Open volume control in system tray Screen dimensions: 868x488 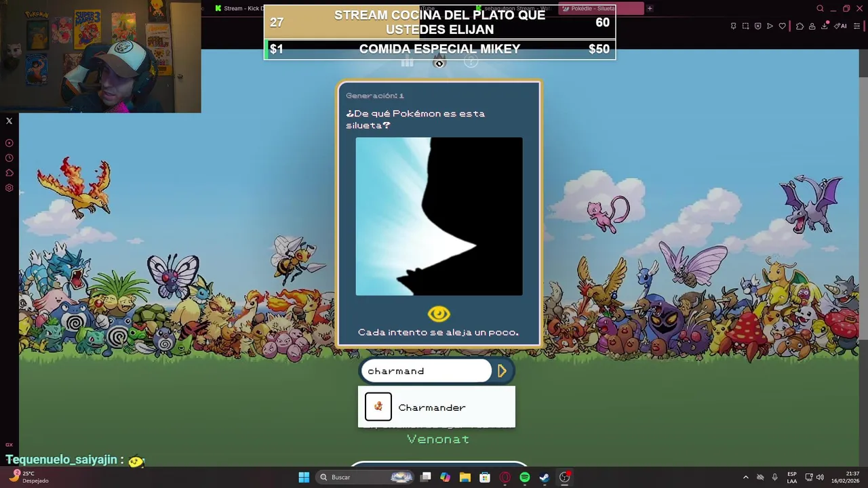coord(820,477)
